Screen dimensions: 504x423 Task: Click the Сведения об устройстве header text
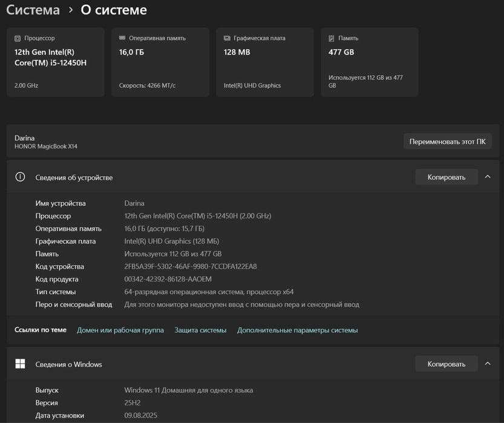click(74, 177)
